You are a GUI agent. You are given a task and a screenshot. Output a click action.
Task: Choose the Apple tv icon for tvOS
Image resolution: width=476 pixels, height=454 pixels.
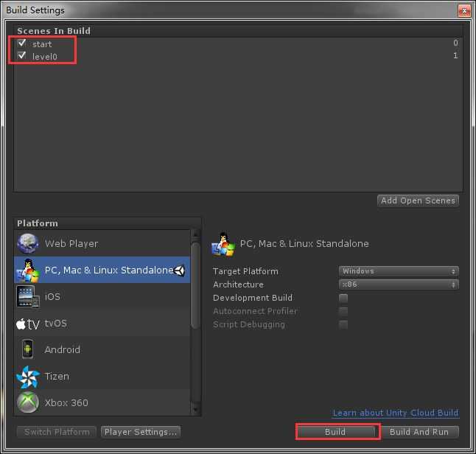tap(27, 324)
